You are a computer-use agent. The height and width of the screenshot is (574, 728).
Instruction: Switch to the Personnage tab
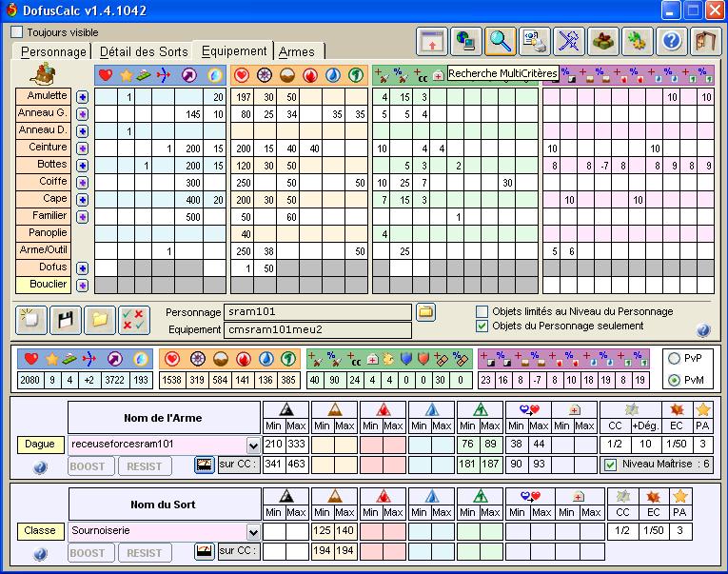click(x=53, y=51)
